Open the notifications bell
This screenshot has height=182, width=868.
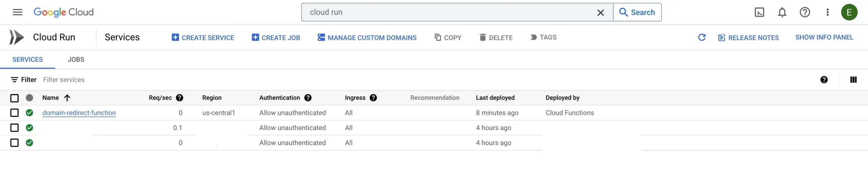tap(782, 13)
